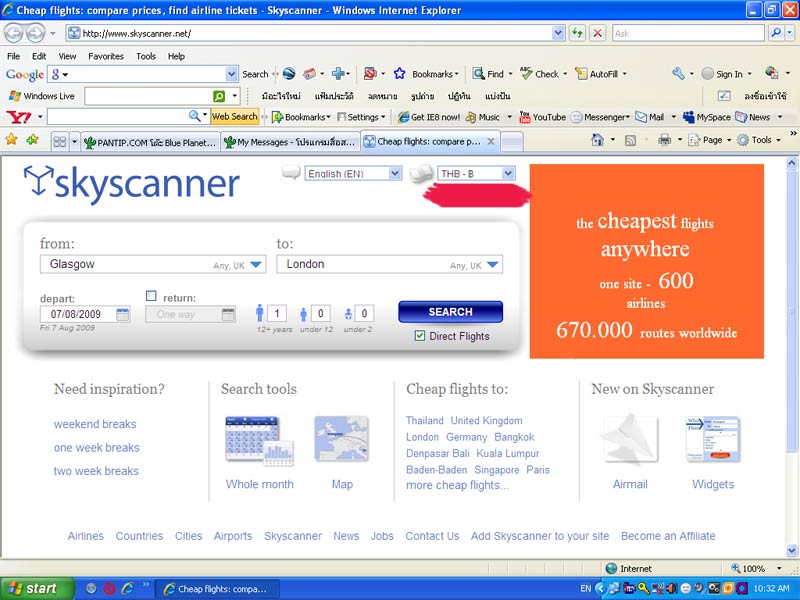This screenshot has width=800, height=600.
Task: Click the green Refresh page icon
Action: (577, 34)
